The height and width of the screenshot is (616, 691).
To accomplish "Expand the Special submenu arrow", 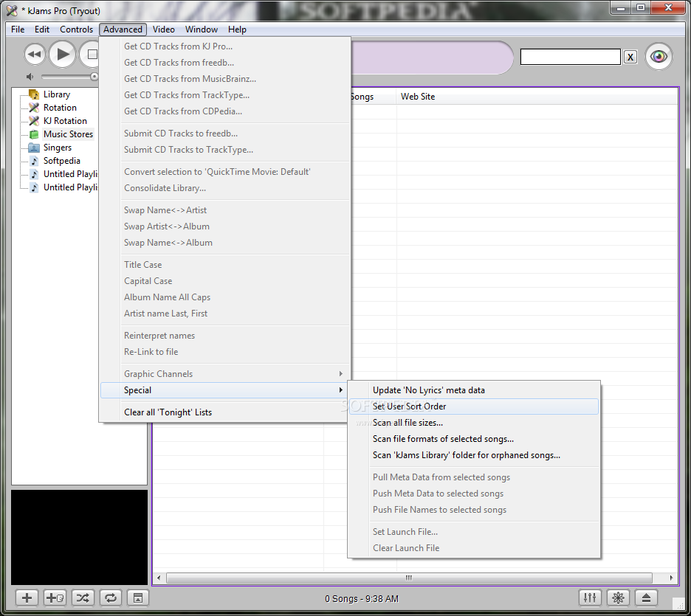I will point(340,390).
